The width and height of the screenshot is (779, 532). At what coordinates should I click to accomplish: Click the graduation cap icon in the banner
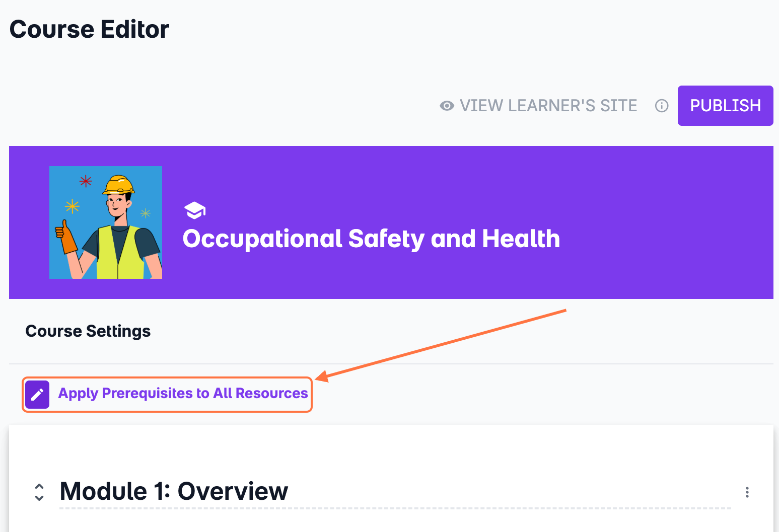[x=195, y=210]
